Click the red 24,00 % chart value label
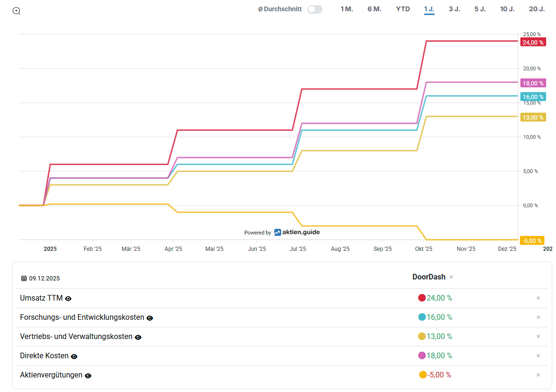Viewport: 556px width, 392px height. [x=533, y=42]
